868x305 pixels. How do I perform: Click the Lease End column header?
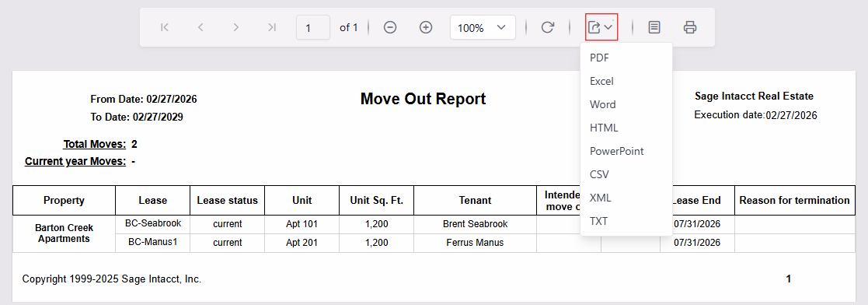pos(698,200)
